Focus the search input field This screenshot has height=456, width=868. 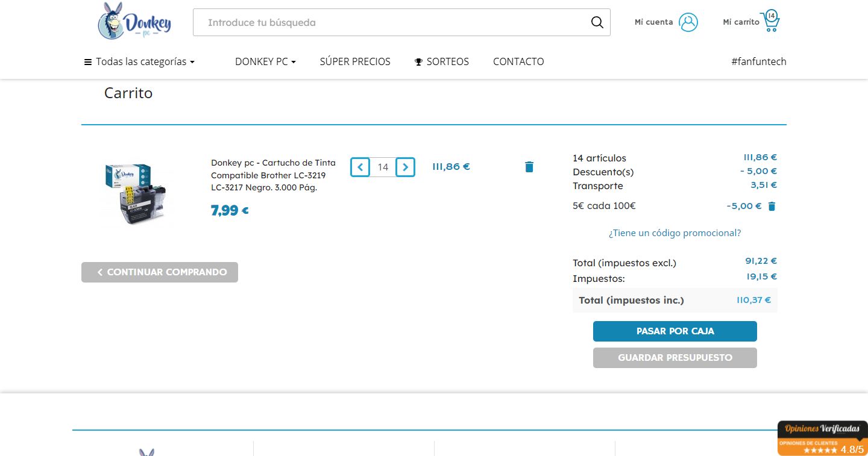(x=392, y=22)
